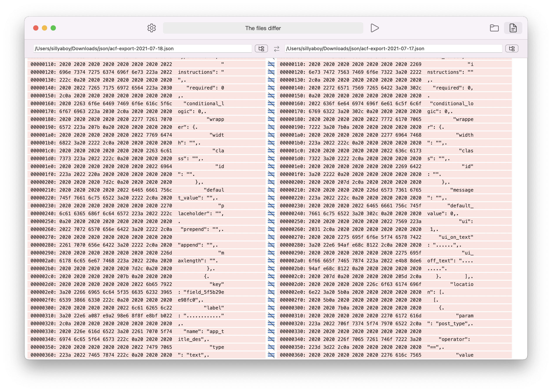Image resolution: width=552 pixels, height=392 pixels.
Task: Open the settings gear in toolbar
Action: coord(151,28)
